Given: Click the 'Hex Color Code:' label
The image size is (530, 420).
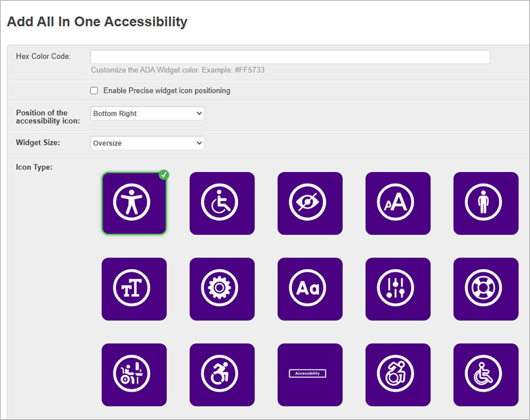Looking at the screenshot, I should tap(43, 56).
